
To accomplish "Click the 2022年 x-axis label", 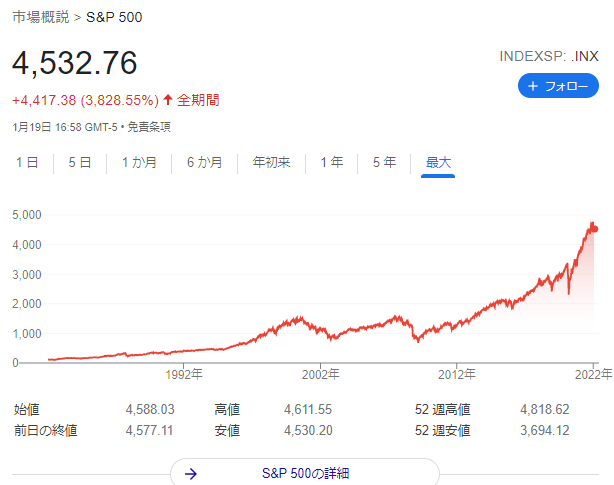I will point(593,375).
